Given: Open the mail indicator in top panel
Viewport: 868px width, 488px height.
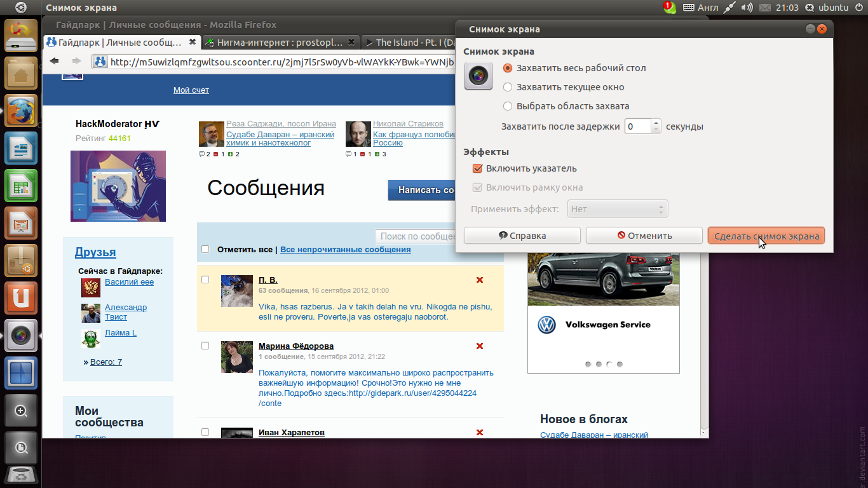Looking at the screenshot, I should [764, 8].
